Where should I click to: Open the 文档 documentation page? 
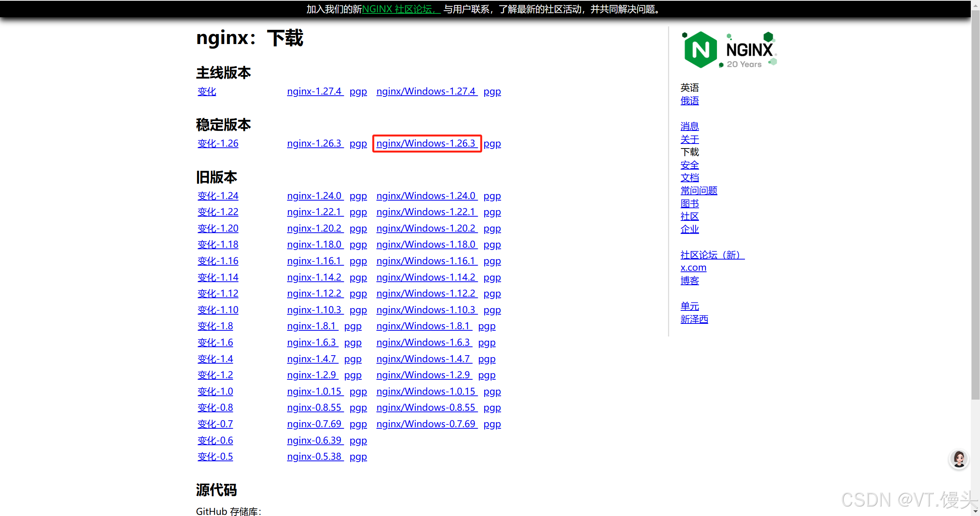pos(690,178)
